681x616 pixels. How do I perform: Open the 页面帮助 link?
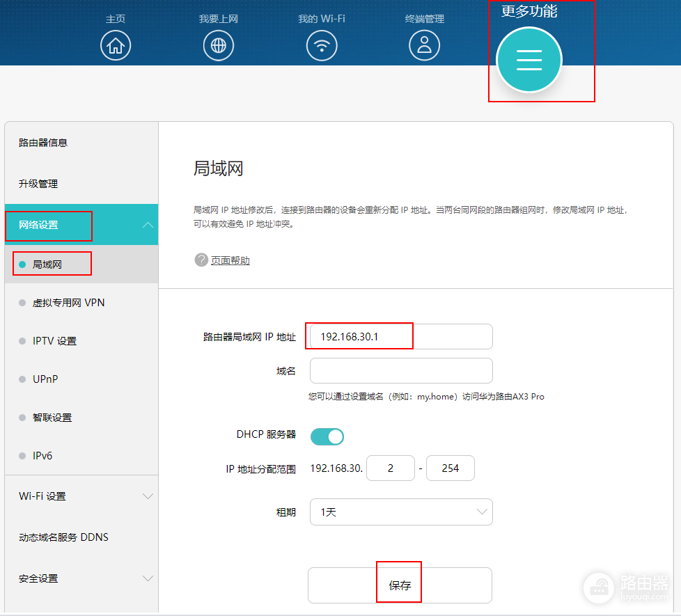point(230,260)
